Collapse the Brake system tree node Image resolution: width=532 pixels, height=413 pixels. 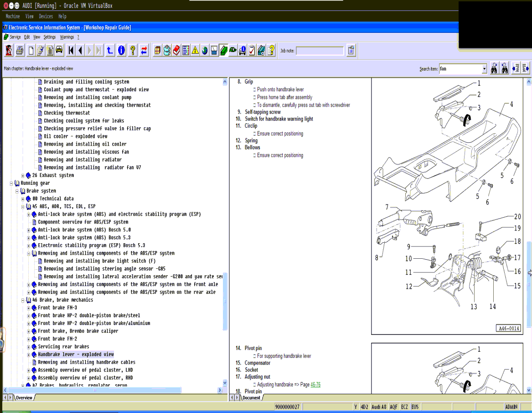tap(17, 191)
